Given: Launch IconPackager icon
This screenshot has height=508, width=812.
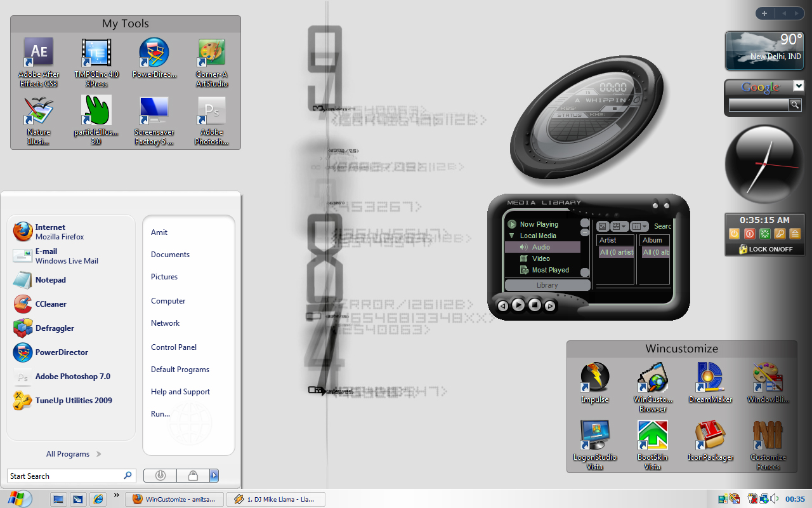Looking at the screenshot, I should pos(710,441).
